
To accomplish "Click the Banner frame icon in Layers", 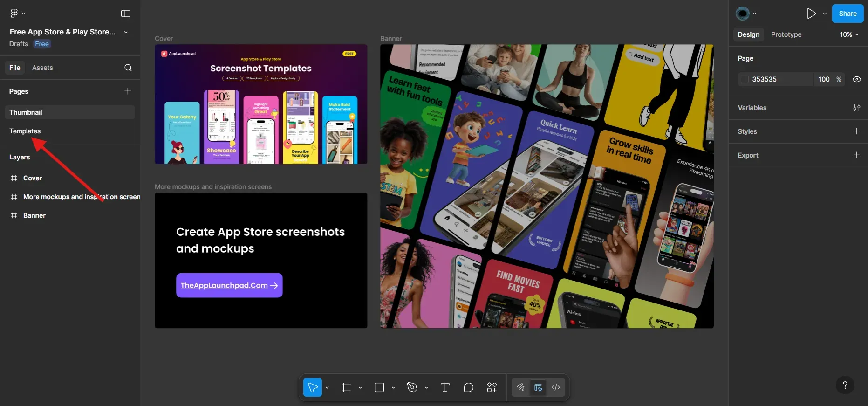I will tap(14, 215).
